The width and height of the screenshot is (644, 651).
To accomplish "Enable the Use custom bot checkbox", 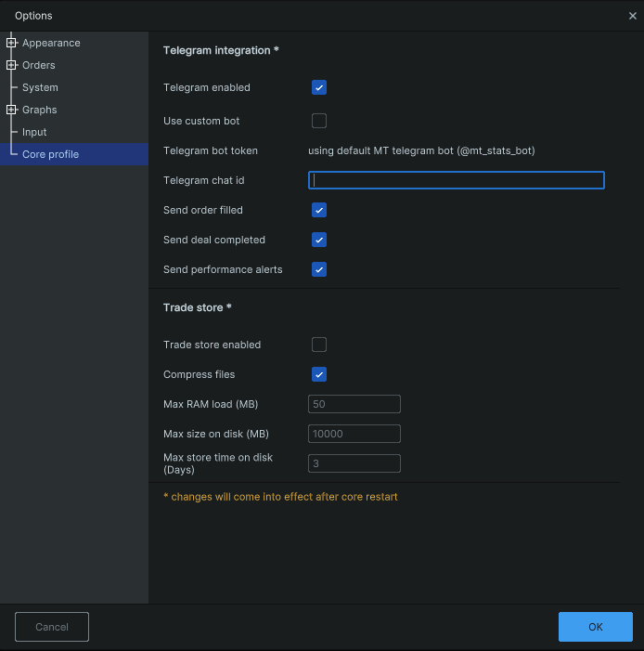I will pyautogui.click(x=319, y=121).
